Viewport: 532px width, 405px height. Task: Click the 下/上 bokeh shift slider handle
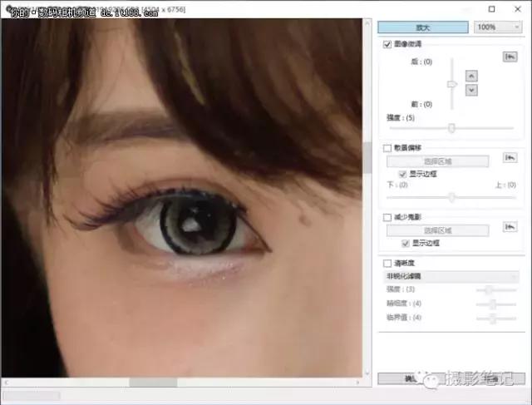pyautogui.click(x=451, y=197)
